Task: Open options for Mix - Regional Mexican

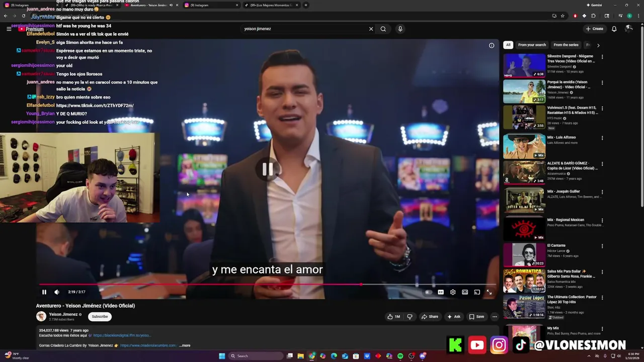Action: pyautogui.click(x=602, y=220)
